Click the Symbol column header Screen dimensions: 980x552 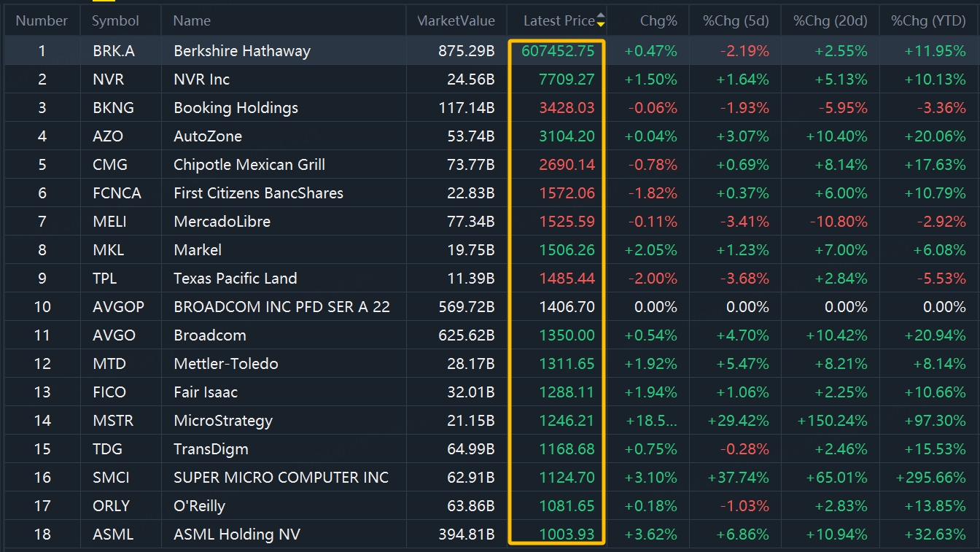point(115,21)
